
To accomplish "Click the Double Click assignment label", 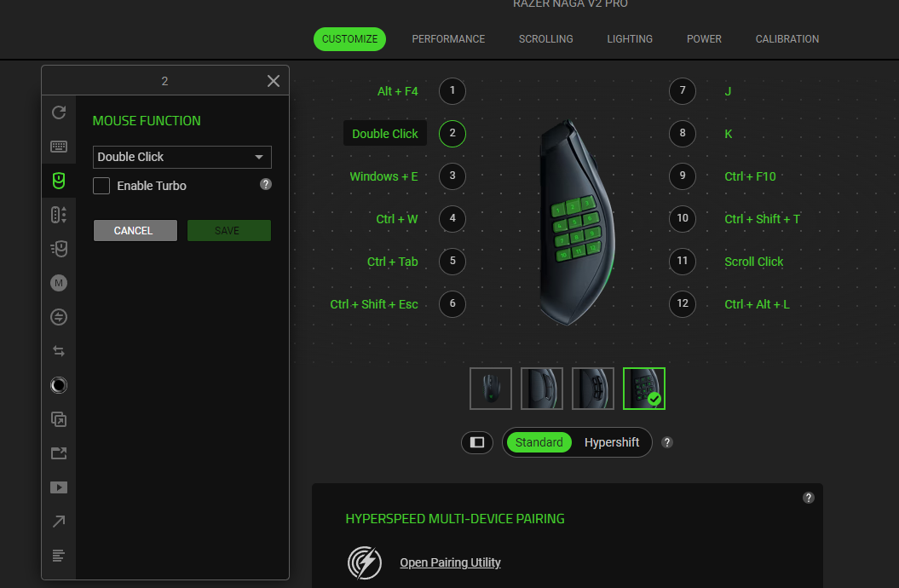I will click(384, 134).
